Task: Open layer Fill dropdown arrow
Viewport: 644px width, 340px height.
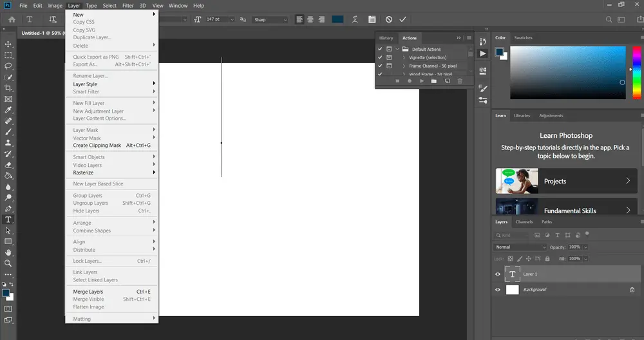Action: click(x=585, y=259)
